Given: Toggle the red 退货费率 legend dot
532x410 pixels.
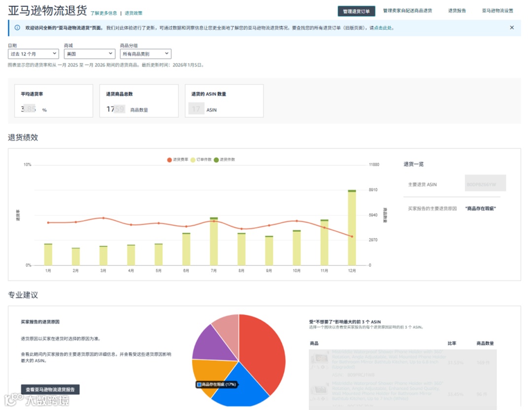Looking at the screenshot, I should pos(169,160).
